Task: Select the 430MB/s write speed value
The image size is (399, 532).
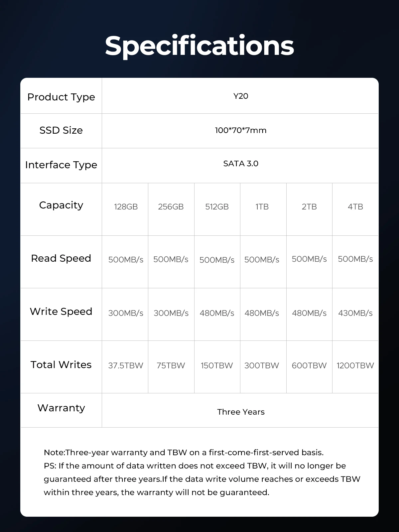Action: (x=355, y=313)
